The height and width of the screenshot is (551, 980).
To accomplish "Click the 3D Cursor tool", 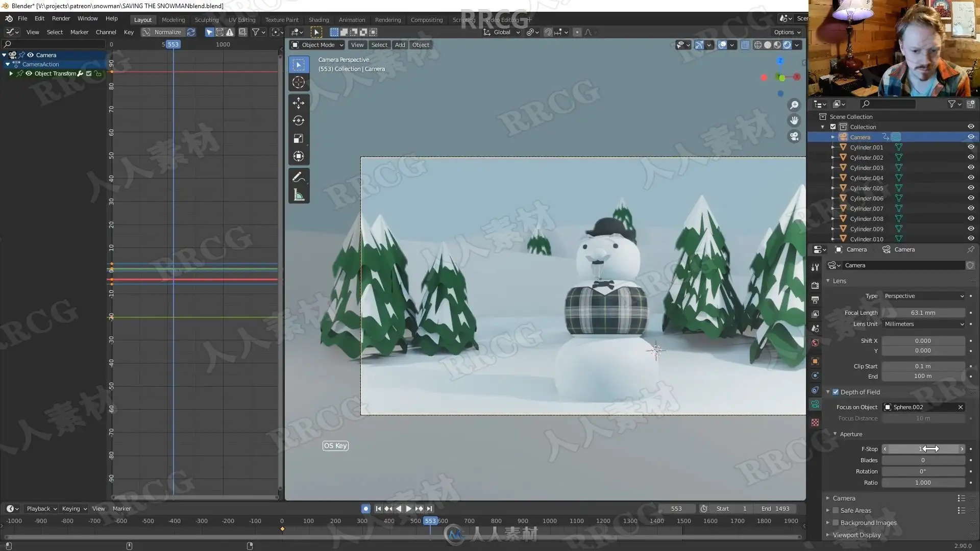I will click(299, 82).
